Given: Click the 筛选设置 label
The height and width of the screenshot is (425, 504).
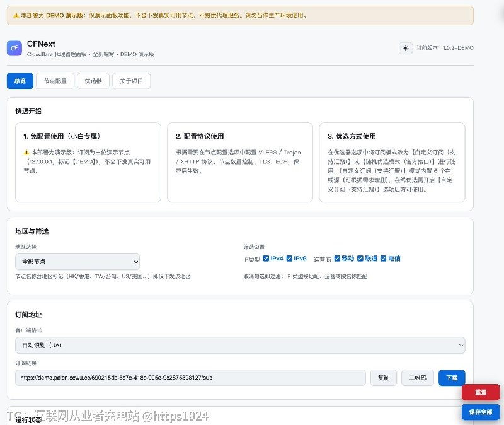Looking at the screenshot, I should tap(254, 247).
